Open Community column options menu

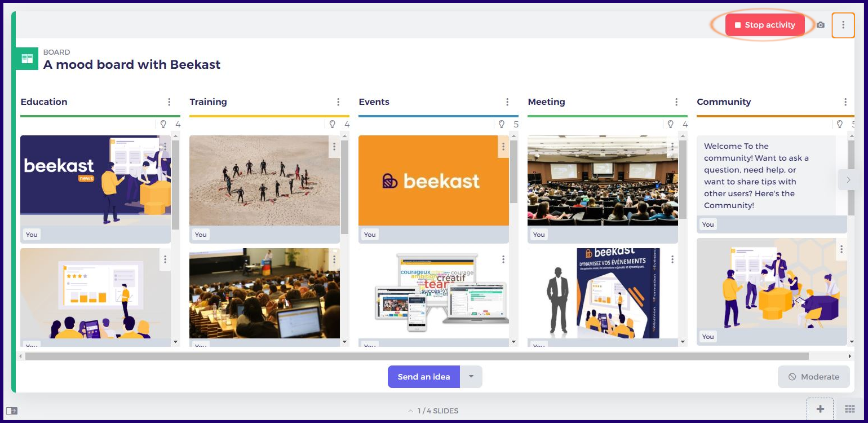click(845, 102)
